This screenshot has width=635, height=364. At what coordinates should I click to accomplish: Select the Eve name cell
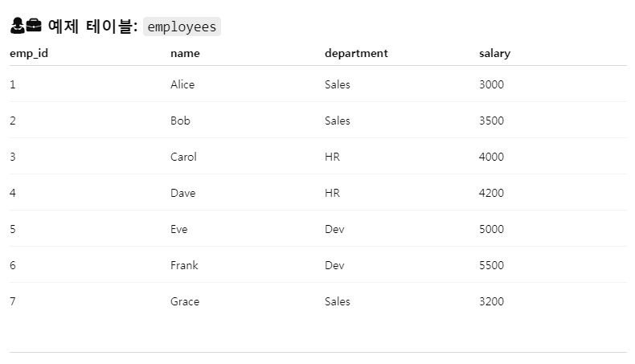click(x=179, y=229)
